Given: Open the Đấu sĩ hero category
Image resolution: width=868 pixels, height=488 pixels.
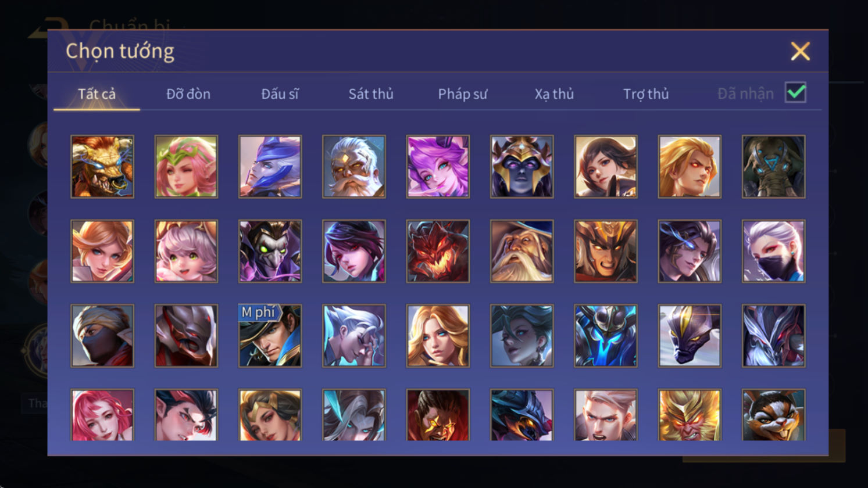Looking at the screenshot, I should pos(280,94).
